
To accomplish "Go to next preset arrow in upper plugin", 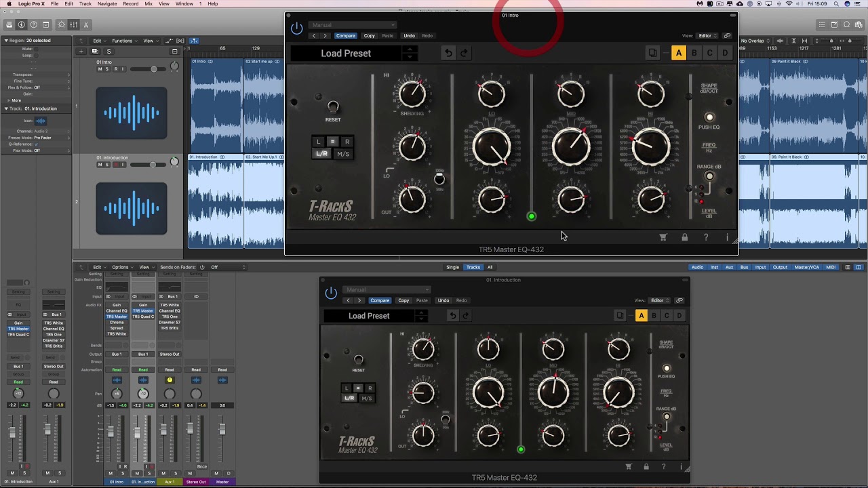I will [x=325, y=36].
